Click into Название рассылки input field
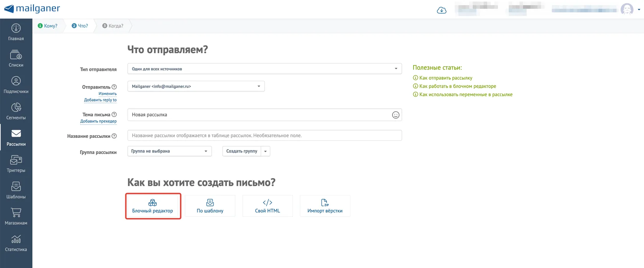The height and width of the screenshot is (268, 644). pos(264,136)
